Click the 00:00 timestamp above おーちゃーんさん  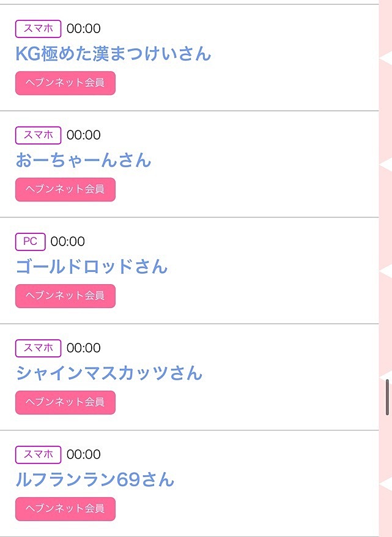point(83,135)
